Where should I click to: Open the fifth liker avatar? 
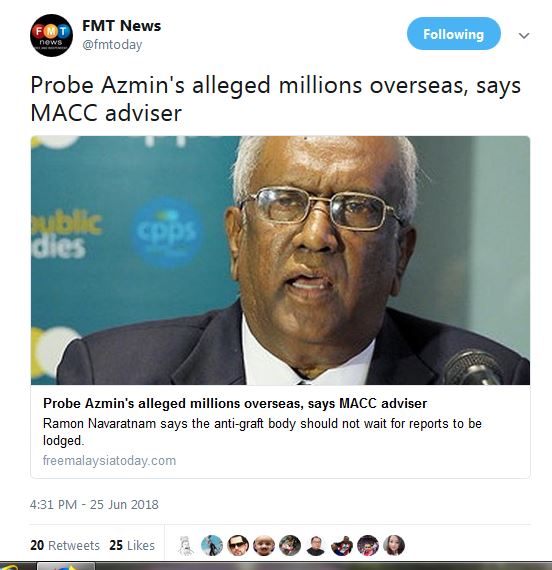tap(290, 546)
